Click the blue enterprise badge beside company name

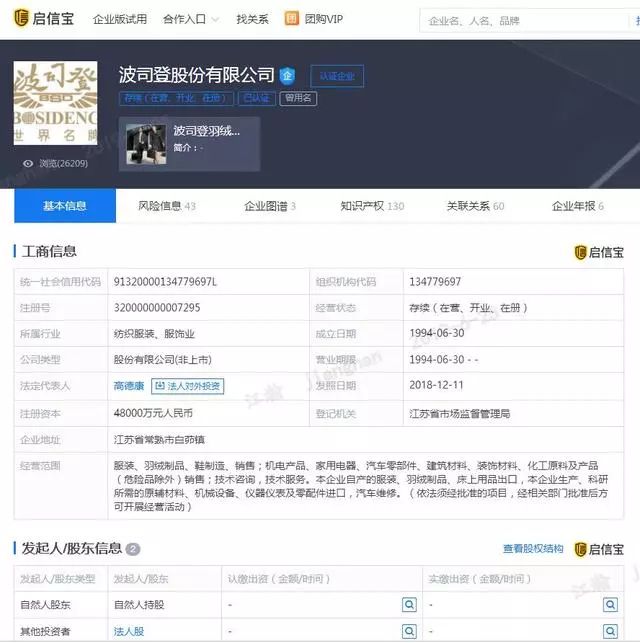coord(287,75)
